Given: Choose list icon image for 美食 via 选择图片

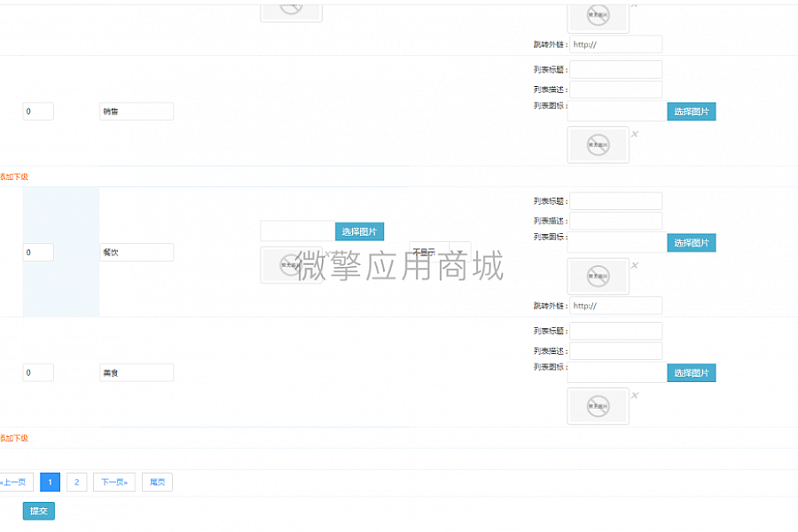Looking at the screenshot, I should (x=691, y=372).
